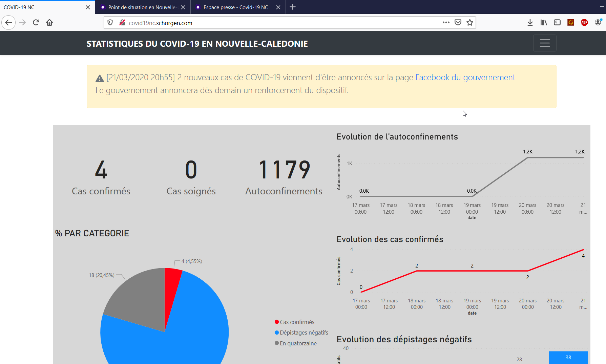Image resolution: width=606 pixels, height=364 pixels.
Task: Expand the site hamburger navigation menu
Action: point(545,43)
